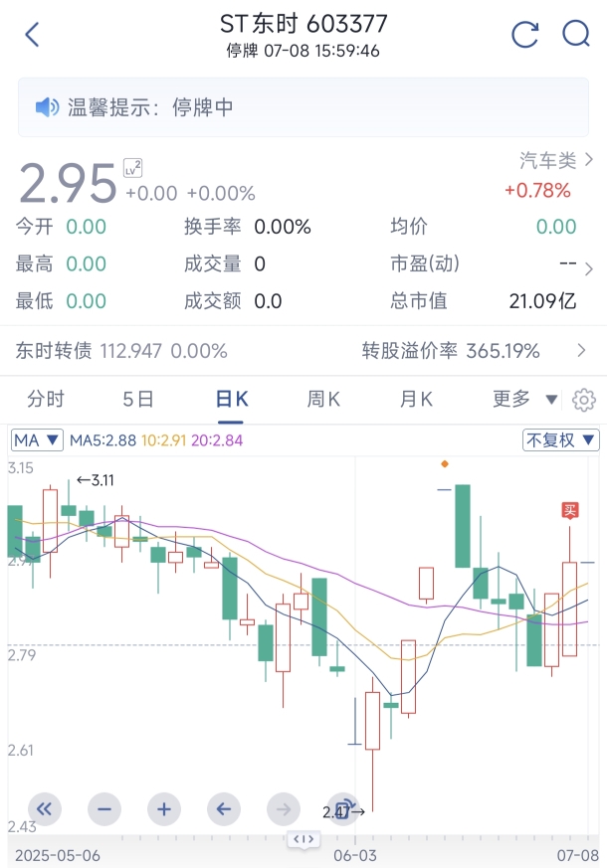Zoom out chart with minus button
The width and height of the screenshot is (607, 868).
[x=104, y=809]
